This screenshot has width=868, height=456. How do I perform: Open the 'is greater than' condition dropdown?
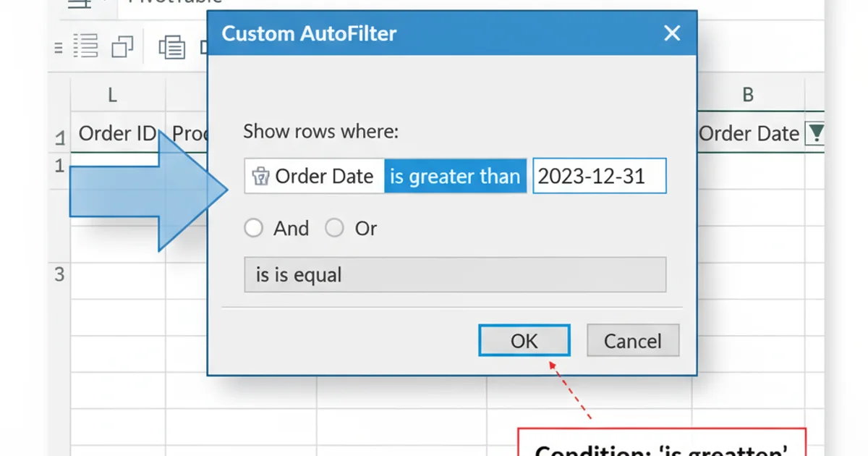(455, 176)
